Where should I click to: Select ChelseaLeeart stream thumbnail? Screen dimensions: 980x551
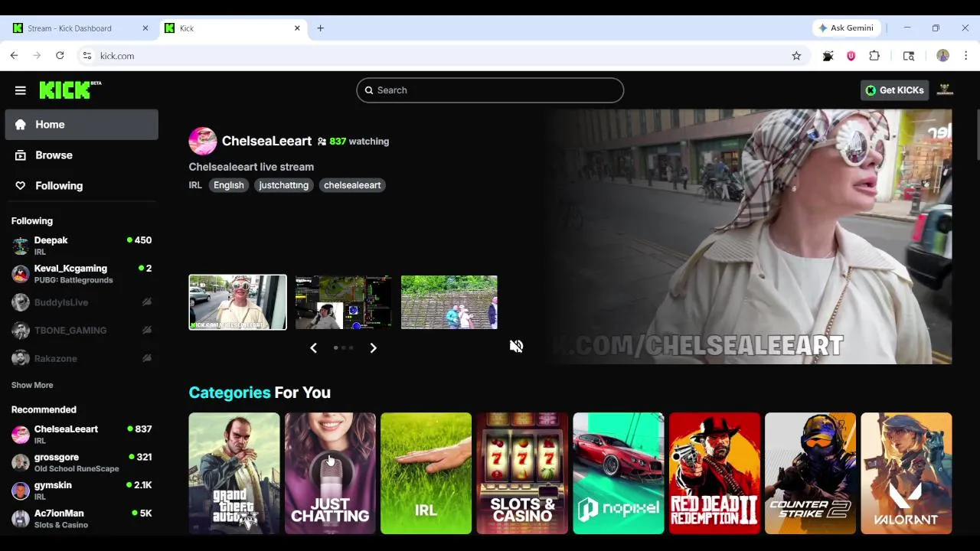click(238, 302)
